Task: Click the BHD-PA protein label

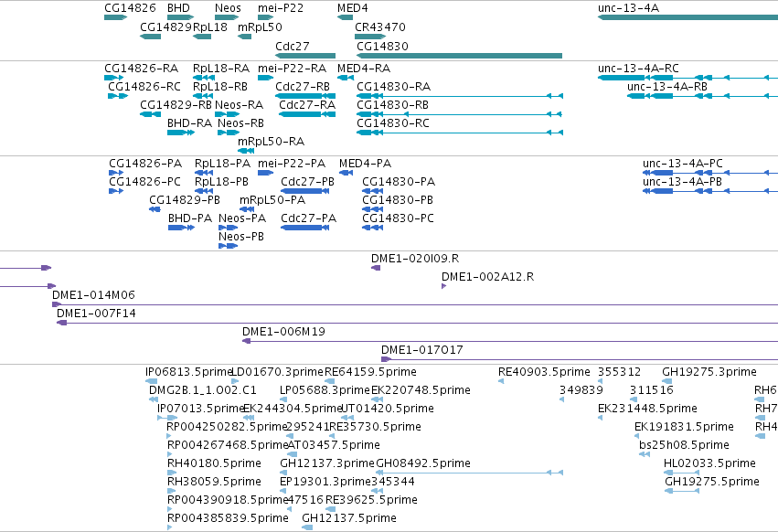Action: pos(190,218)
